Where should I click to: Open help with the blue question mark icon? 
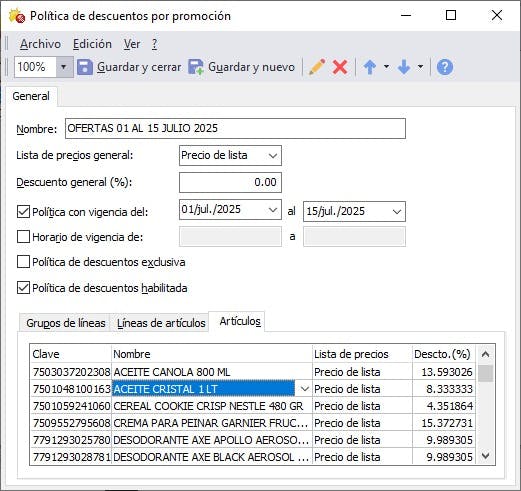point(445,67)
